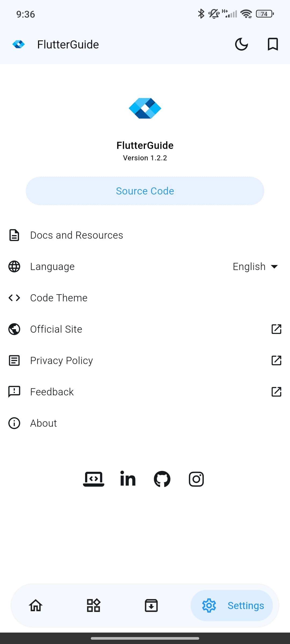
Task: Open Docs and Resources
Action: pos(77,235)
